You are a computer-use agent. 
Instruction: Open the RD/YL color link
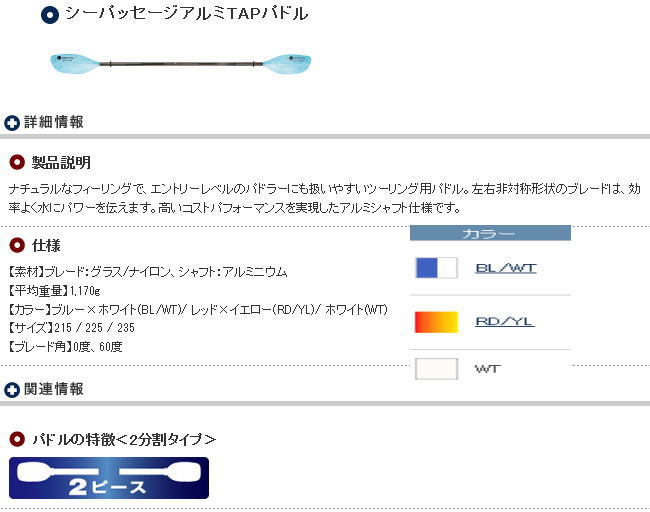pyautogui.click(x=504, y=321)
